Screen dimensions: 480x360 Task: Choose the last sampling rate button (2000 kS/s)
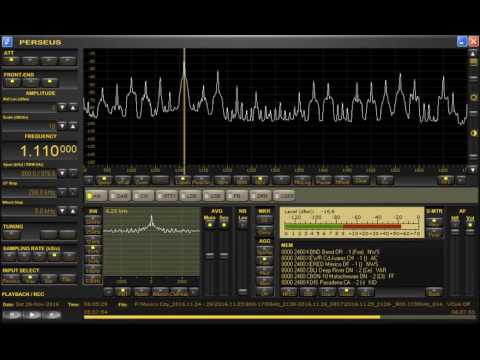pyautogui.click(x=70, y=256)
